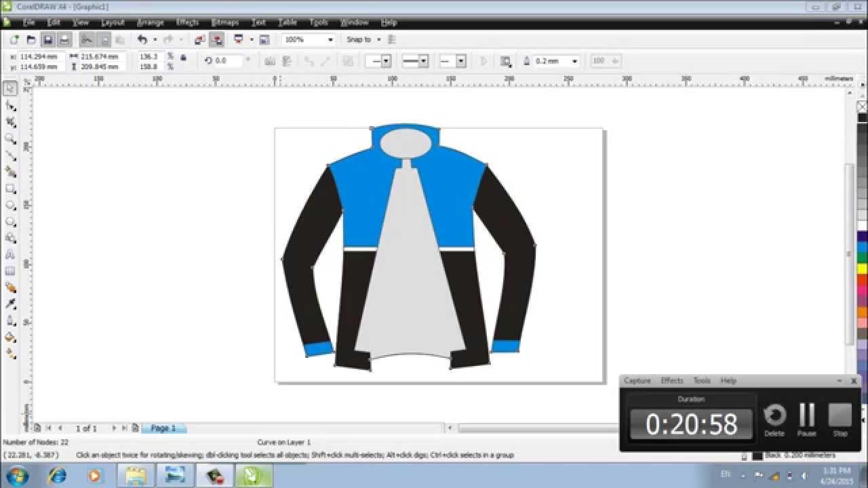Click the Undo arrow icon
868x488 pixels.
coord(142,40)
